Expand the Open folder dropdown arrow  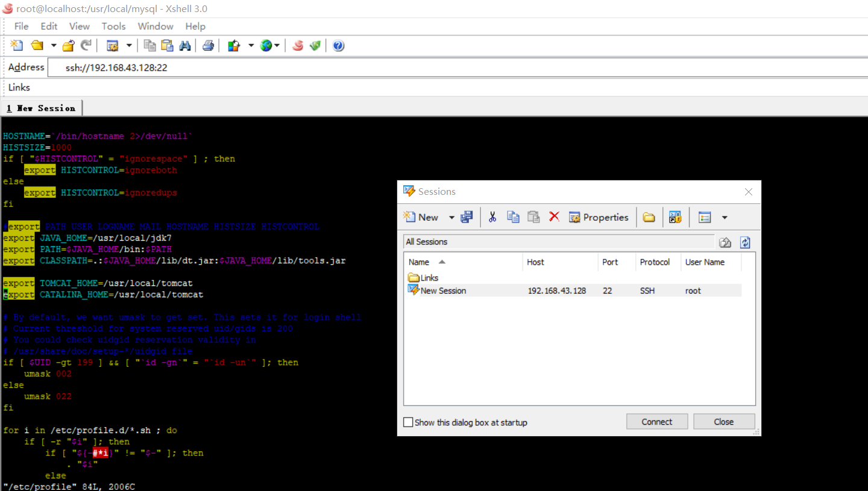tap(53, 45)
